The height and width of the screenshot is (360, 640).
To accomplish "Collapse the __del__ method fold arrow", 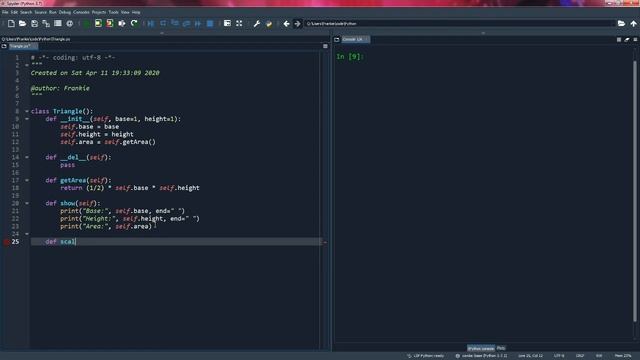I will 27,157.
